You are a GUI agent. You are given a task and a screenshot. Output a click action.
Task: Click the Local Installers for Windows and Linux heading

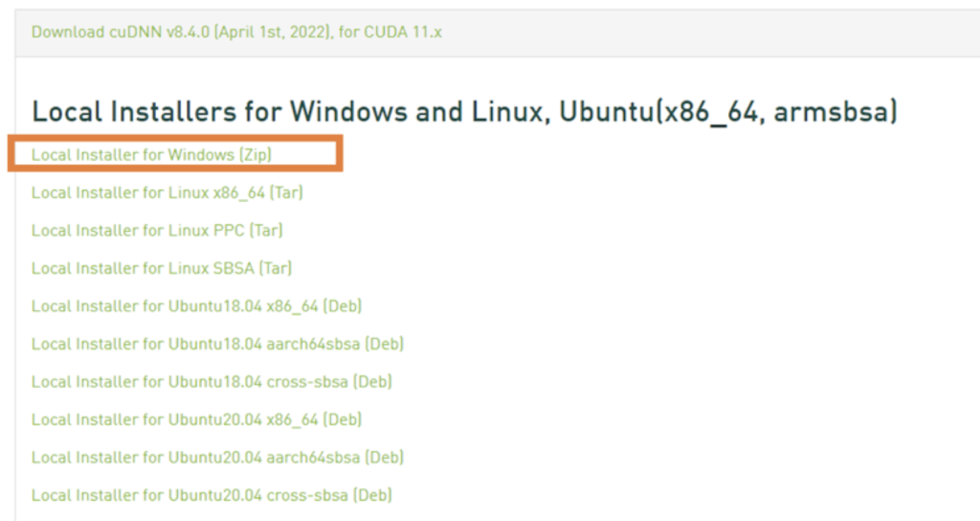coord(464,112)
